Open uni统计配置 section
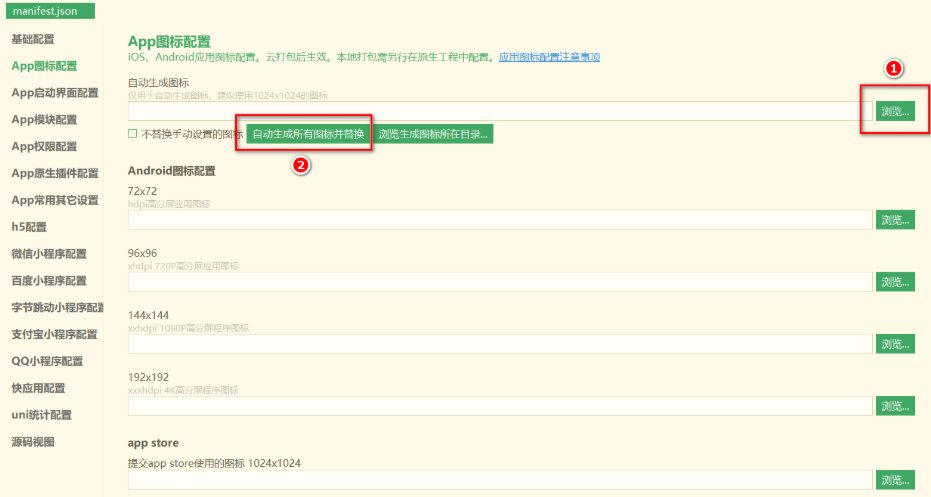This screenshot has height=497, width=931. click(x=42, y=414)
